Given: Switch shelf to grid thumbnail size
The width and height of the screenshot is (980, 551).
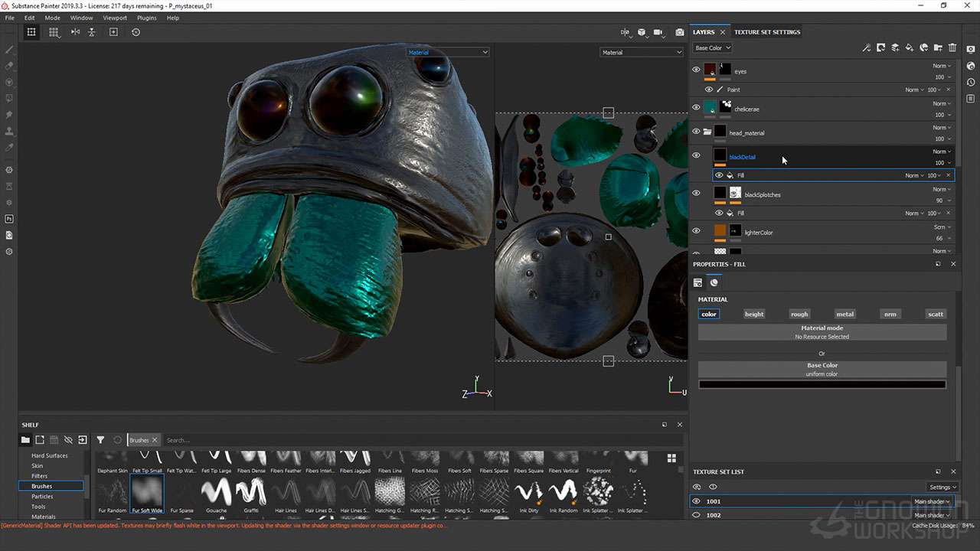Looking at the screenshot, I should [671, 458].
